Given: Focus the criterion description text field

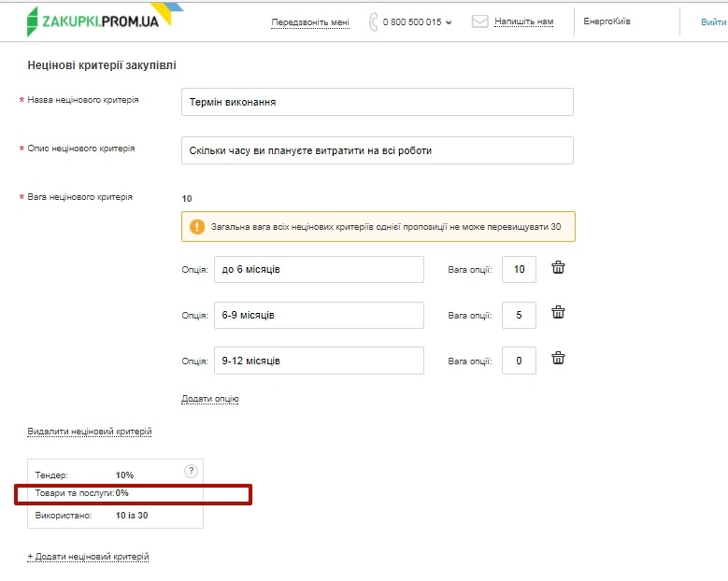Looking at the screenshot, I should click(x=377, y=150).
